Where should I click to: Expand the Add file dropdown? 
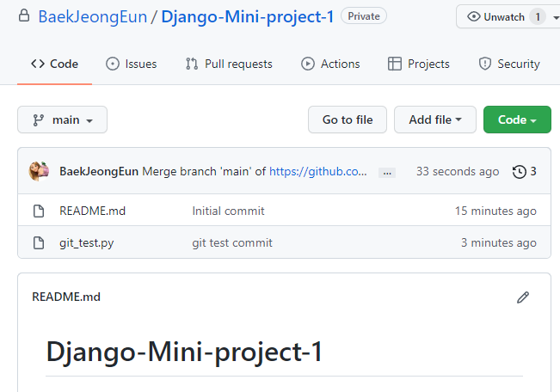coord(435,119)
